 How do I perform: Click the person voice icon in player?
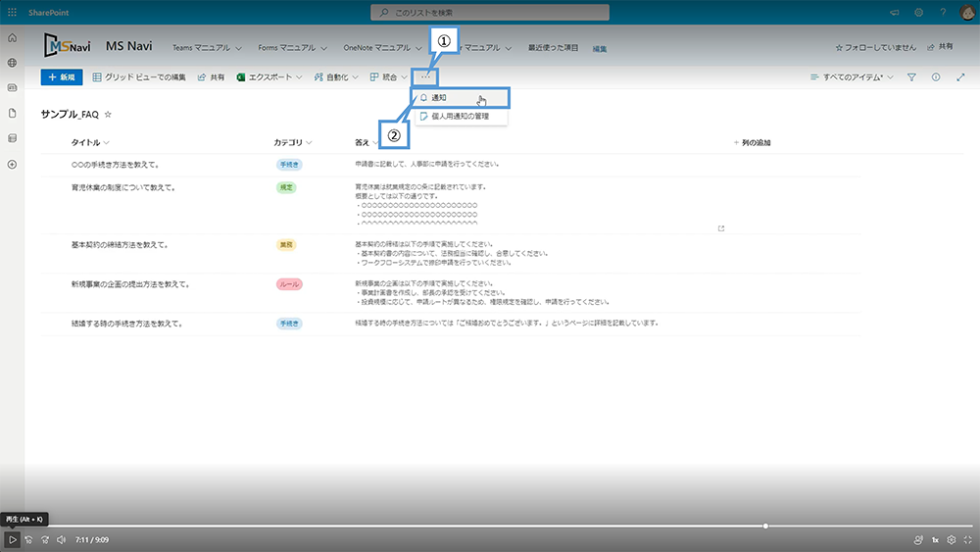tap(918, 539)
